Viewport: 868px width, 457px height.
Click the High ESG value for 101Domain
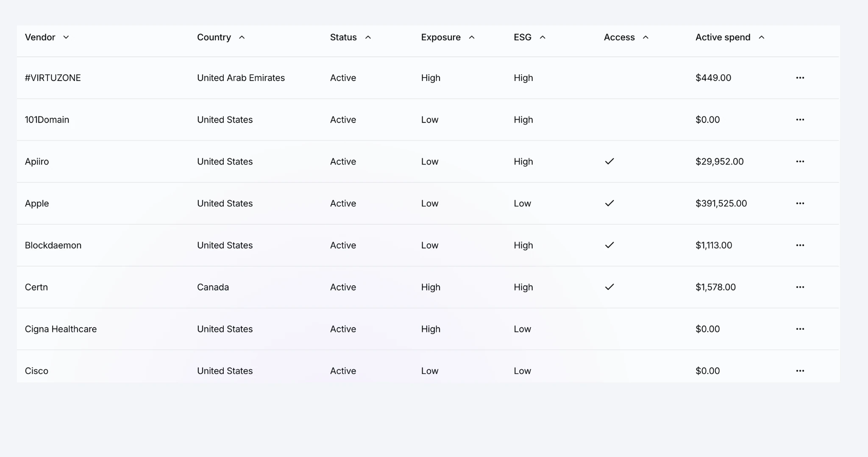pos(523,120)
